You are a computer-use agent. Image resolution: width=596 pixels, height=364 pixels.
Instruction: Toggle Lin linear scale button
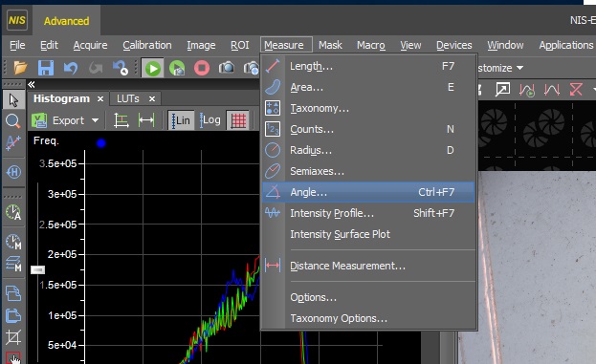[181, 120]
